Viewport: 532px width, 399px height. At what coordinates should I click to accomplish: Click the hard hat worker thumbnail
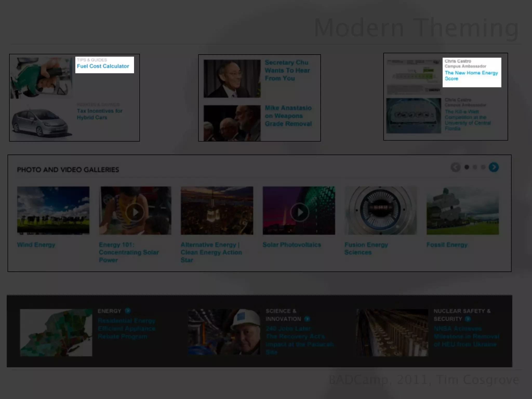pos(224,332)
